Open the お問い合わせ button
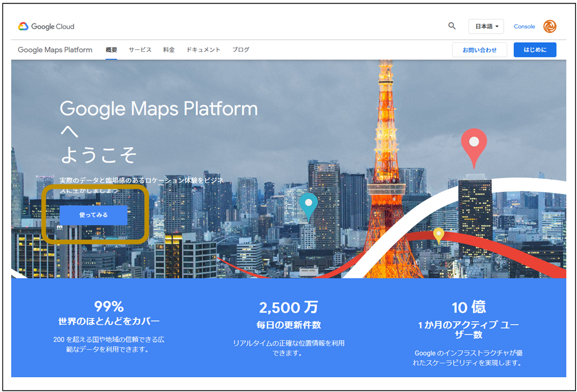Image resolution: width=577 pixels, height=392 pixels. coord(479,49)
